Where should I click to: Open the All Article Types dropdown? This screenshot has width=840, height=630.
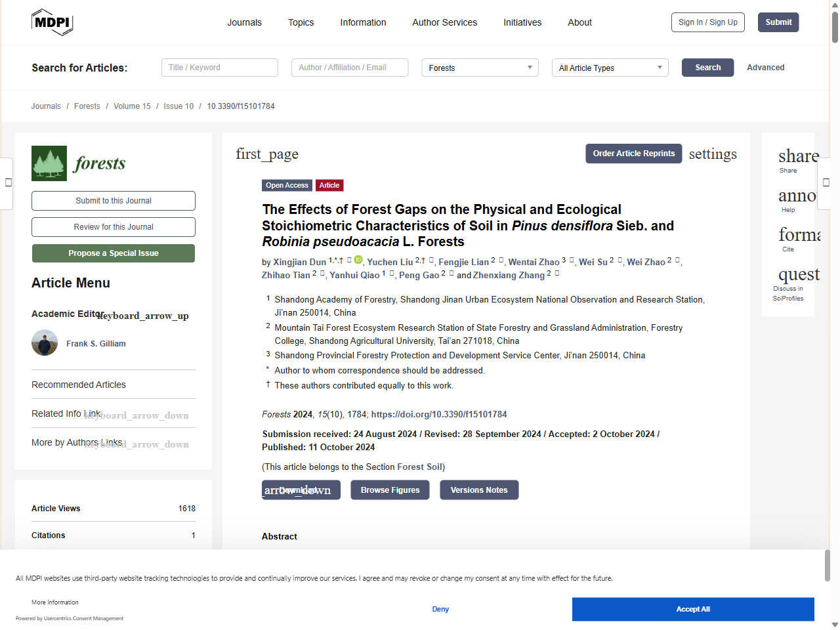click(x=610, y=68)
